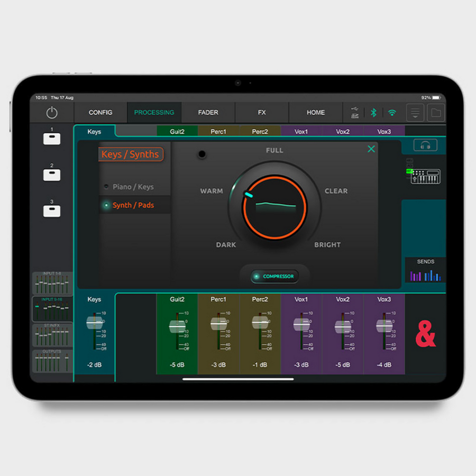Click the Wi-Fi connection icon

pos(392,113)
